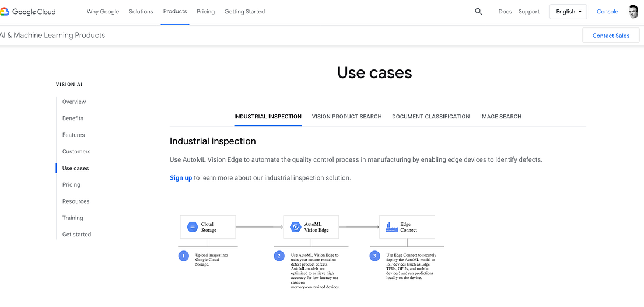Click the AI & Machine Learning Products heading
Screen dimensions: 644x307
(x=52, y=36)
